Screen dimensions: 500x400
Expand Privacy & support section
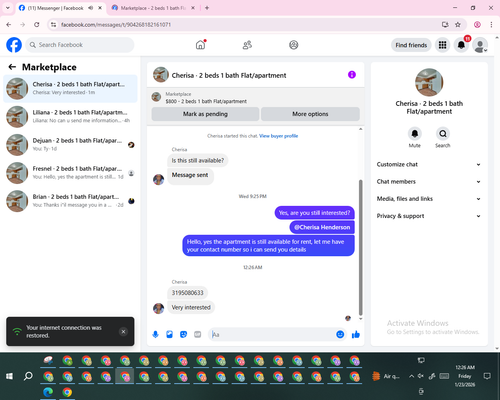(x=429, y=216)
